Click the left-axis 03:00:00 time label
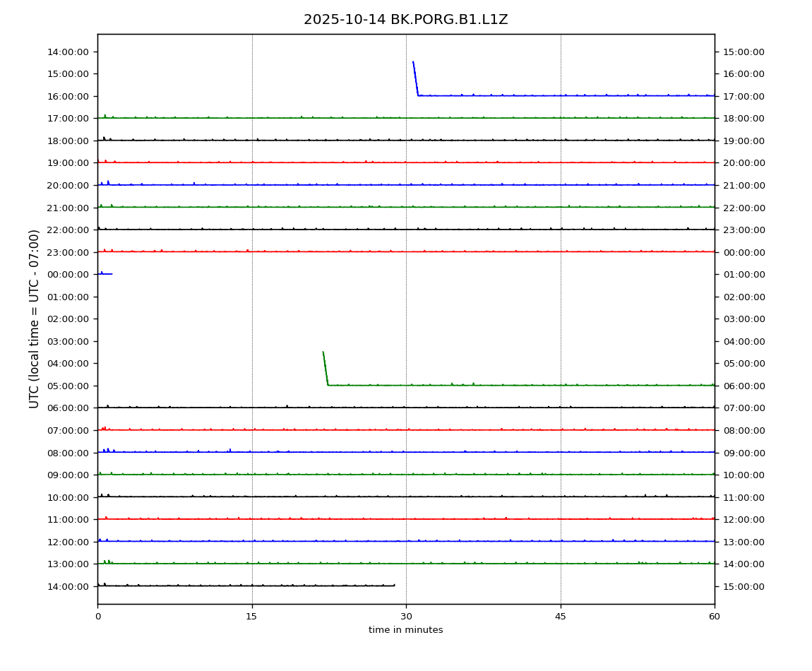Viewport: 812px width, 671px height. tap(68, 341)
